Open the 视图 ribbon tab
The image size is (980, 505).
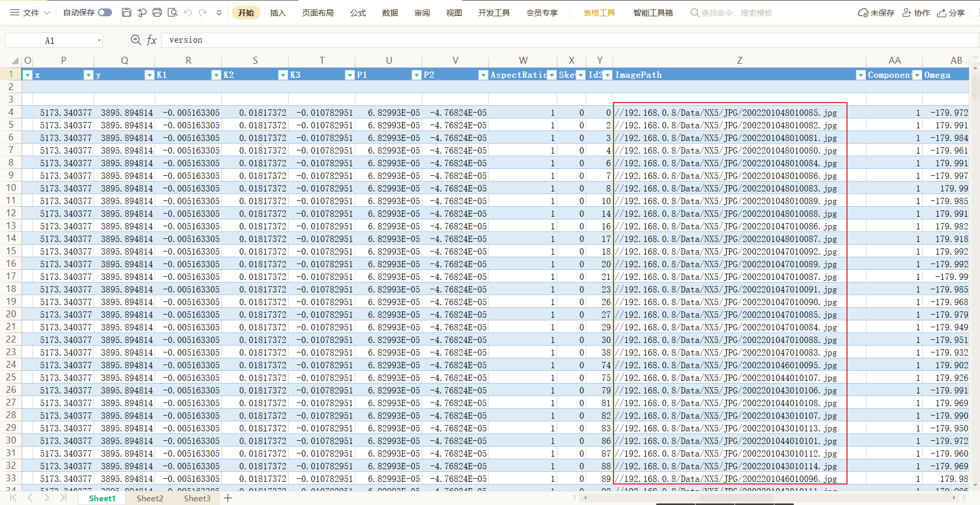coord(454,13)
